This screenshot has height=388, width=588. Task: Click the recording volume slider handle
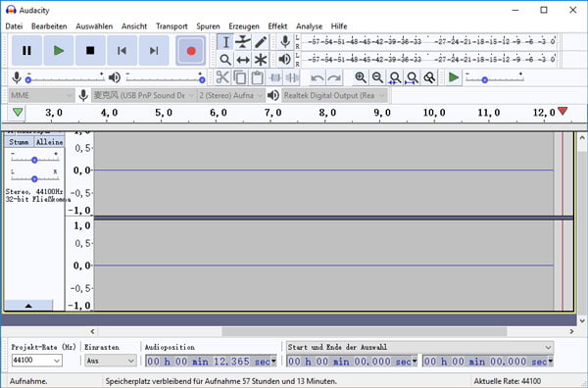pos(28,79)
